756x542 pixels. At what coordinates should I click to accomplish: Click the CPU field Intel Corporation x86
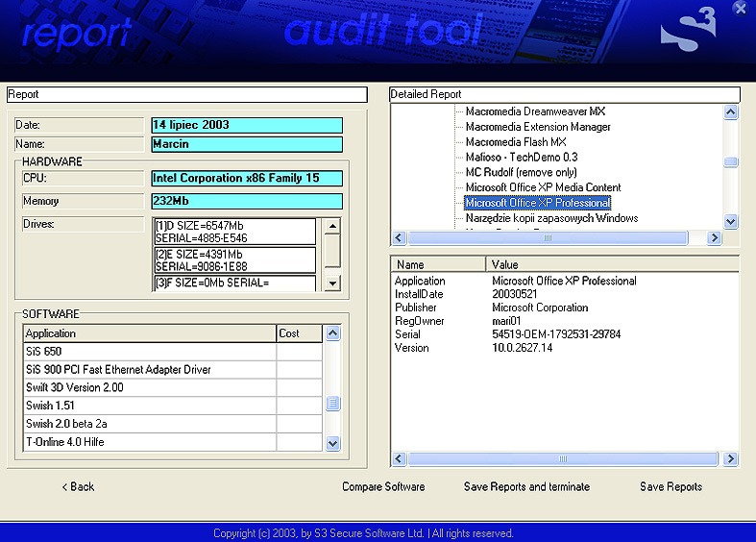pyautogui.click(x=247, y=178)
